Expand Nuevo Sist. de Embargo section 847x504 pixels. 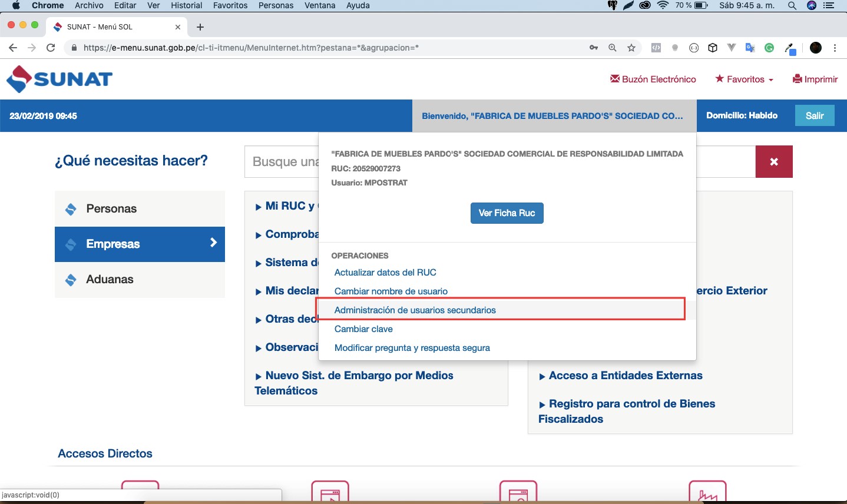click(x=354, y=383)
